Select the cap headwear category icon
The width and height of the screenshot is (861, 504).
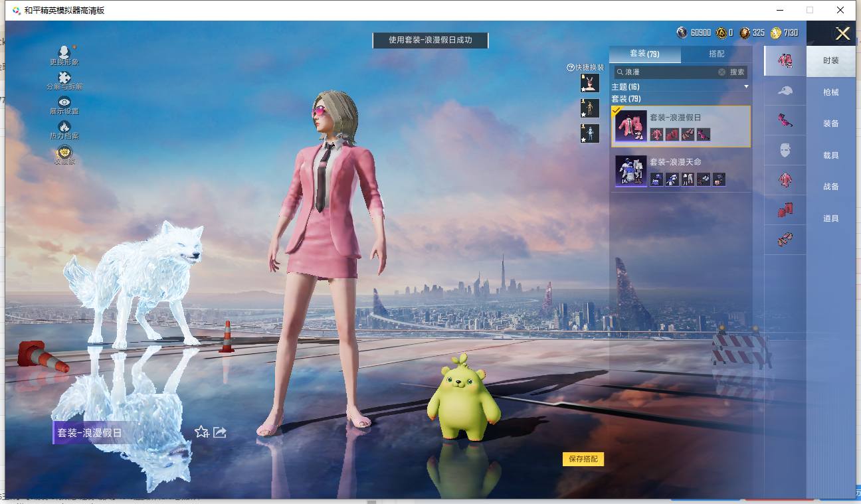785,91
